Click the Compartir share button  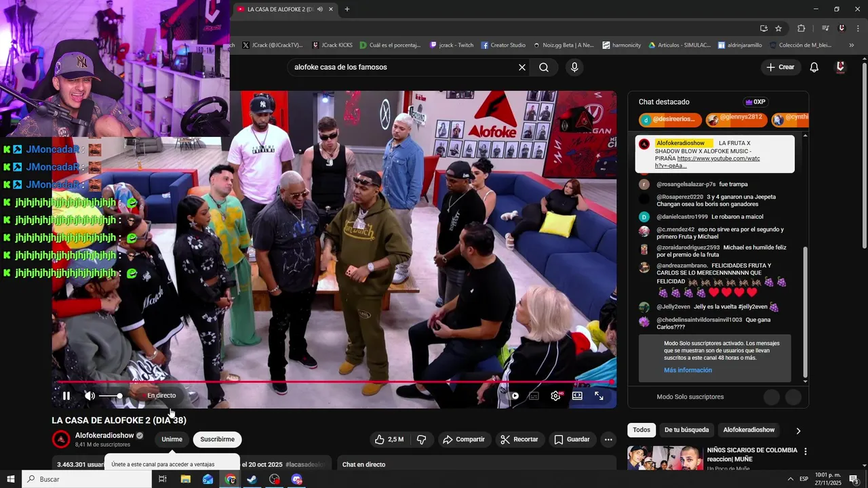[464, 439]
